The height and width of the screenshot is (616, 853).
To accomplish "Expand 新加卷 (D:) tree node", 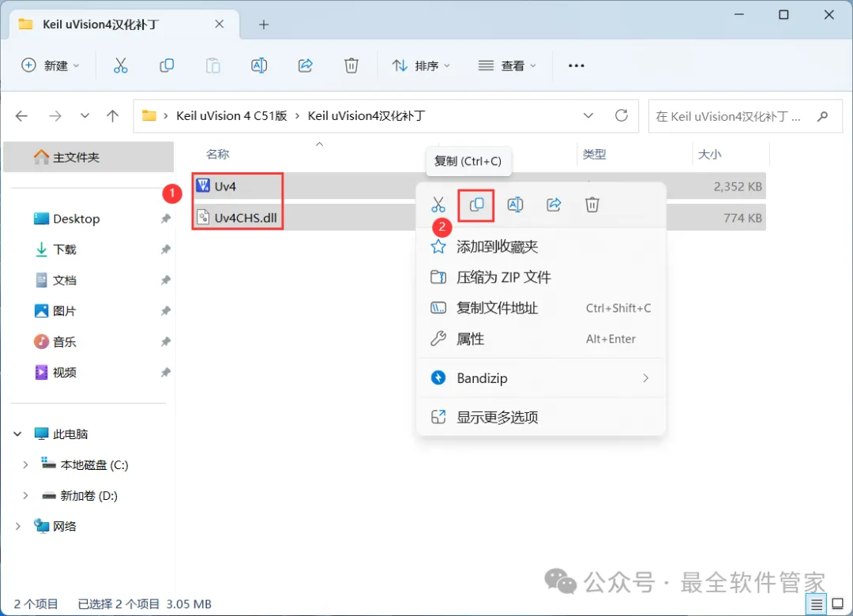I will click(25, 496).
